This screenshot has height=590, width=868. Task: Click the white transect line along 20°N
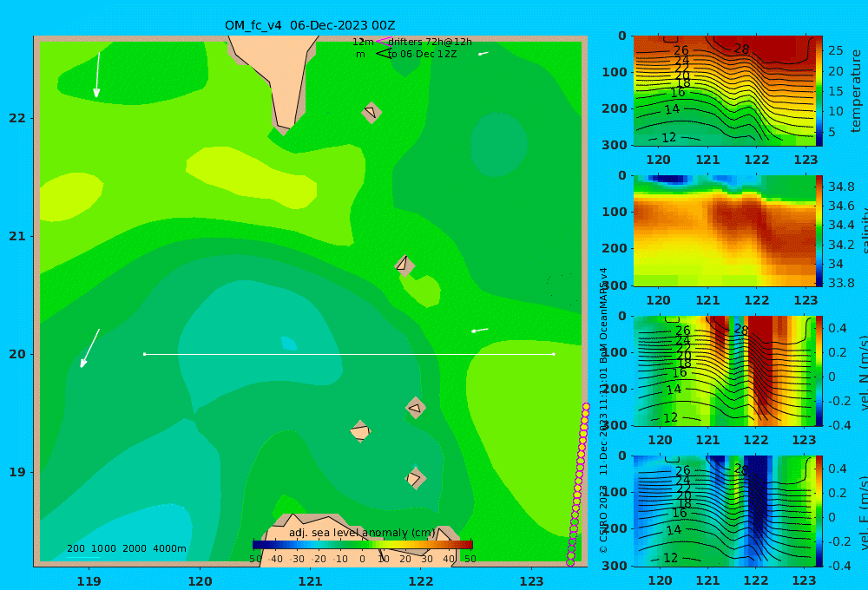pyautogui.click(x=349, y=354)
